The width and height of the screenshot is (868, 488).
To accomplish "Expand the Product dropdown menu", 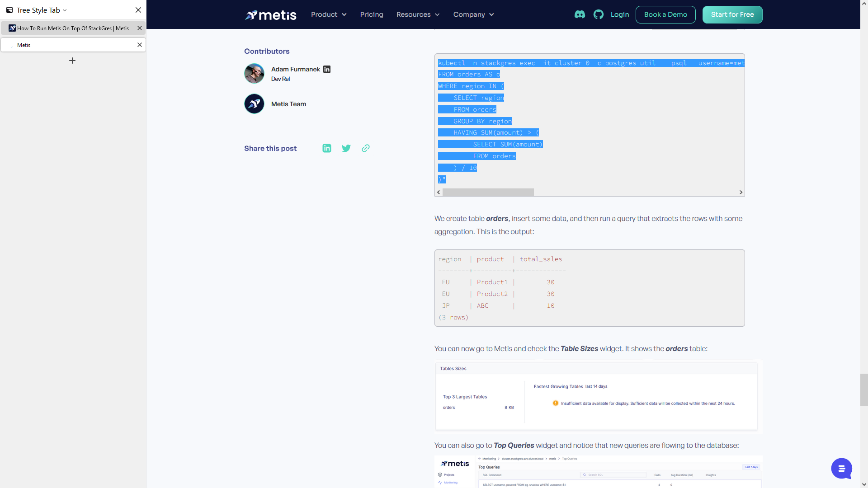I will [x=329, y=14].
